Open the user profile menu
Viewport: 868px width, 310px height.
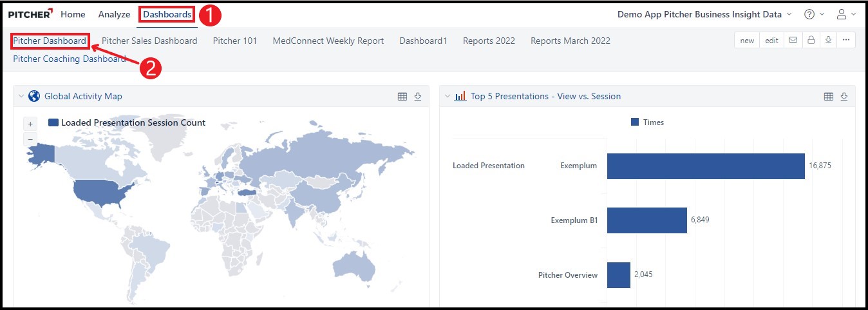coord(845,14)
